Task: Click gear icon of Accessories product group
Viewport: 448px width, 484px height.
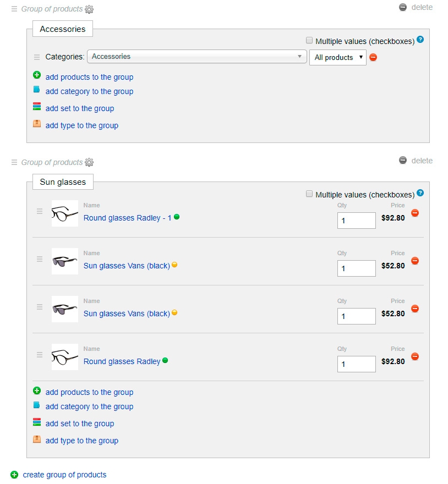Action: click(90, 9)
